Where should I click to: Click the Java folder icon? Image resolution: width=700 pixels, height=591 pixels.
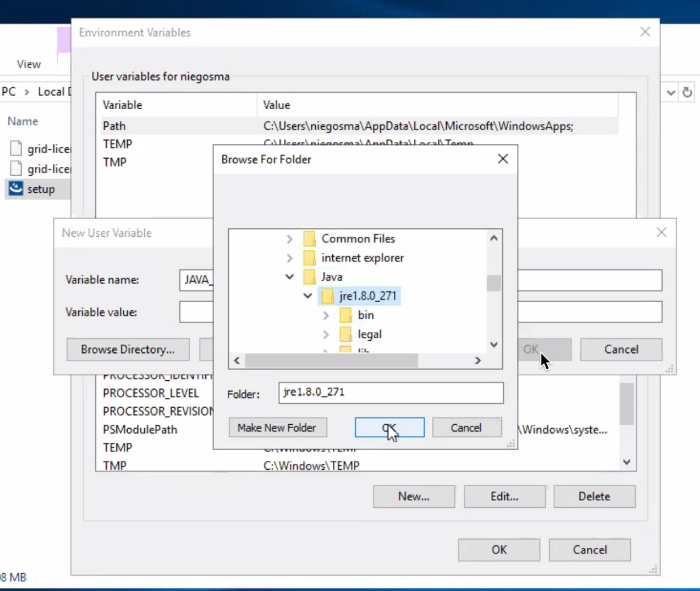(309, 277)
